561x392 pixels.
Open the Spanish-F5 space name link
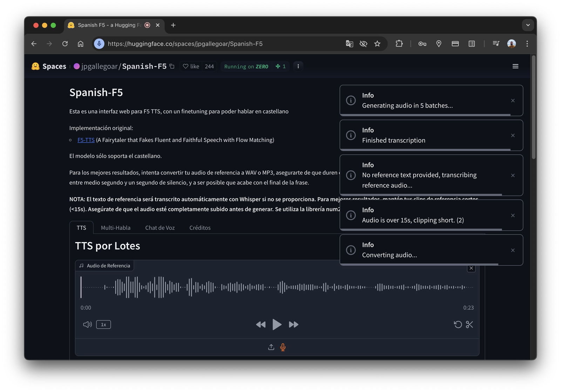click(144, 66)
